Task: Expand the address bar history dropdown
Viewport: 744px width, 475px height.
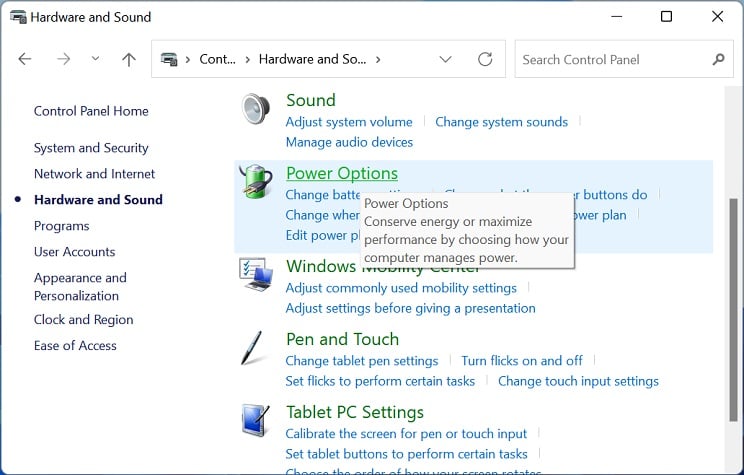Action: (x=445, y=59)
